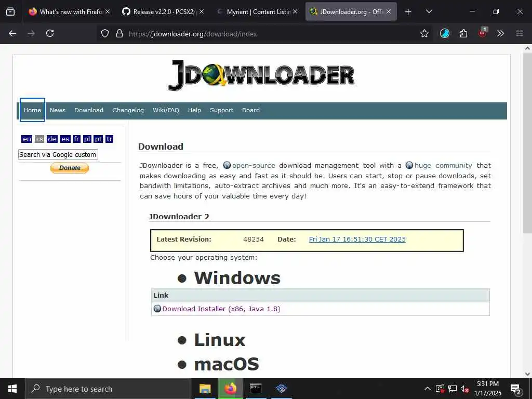Show more tools via the double-chevron overflow
The width and height of the screenshot is (532, 399).
500,33
